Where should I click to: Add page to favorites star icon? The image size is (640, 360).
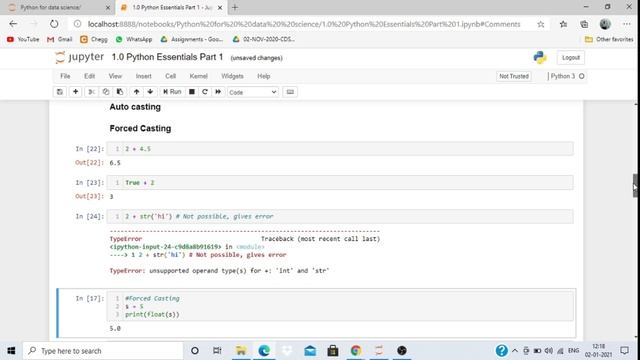click(541, 24)
